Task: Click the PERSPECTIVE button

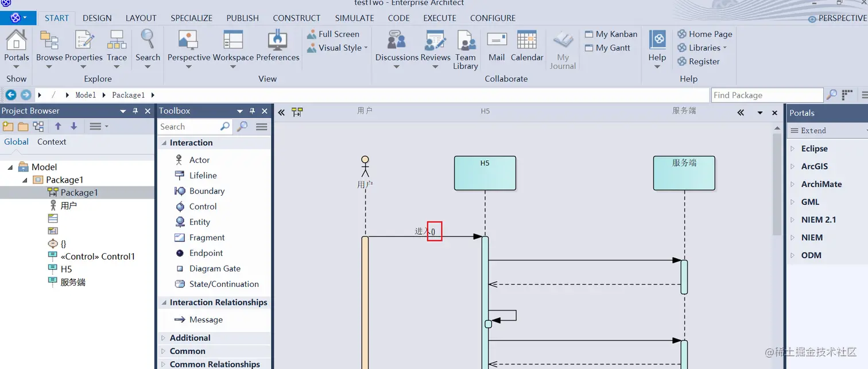Action: [x=838, y=18]
